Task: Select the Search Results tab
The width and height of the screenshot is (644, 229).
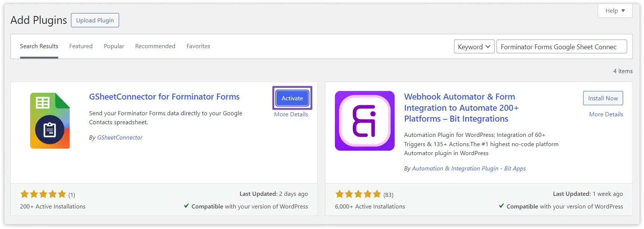Action: (x=39, y=46)
